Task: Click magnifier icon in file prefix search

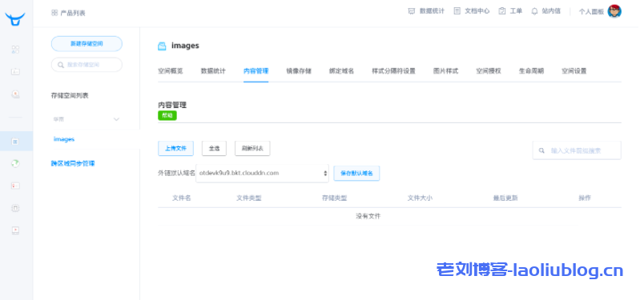Action: tap(541, 150)
